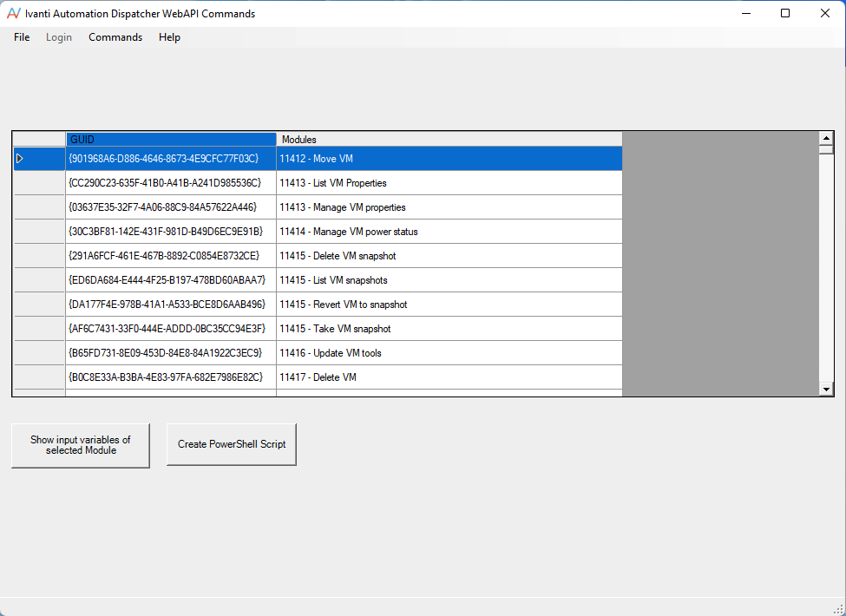Click row header of Manage VM power status row
Image resolution: width=846 pixels, height=616 pixels.
coord(39,232)
